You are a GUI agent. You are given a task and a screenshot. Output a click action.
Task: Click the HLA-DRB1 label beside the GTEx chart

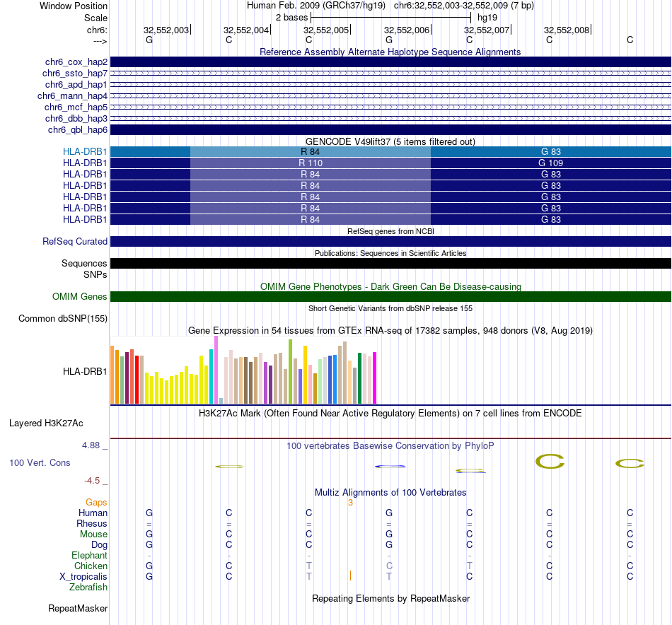(85, 371)
